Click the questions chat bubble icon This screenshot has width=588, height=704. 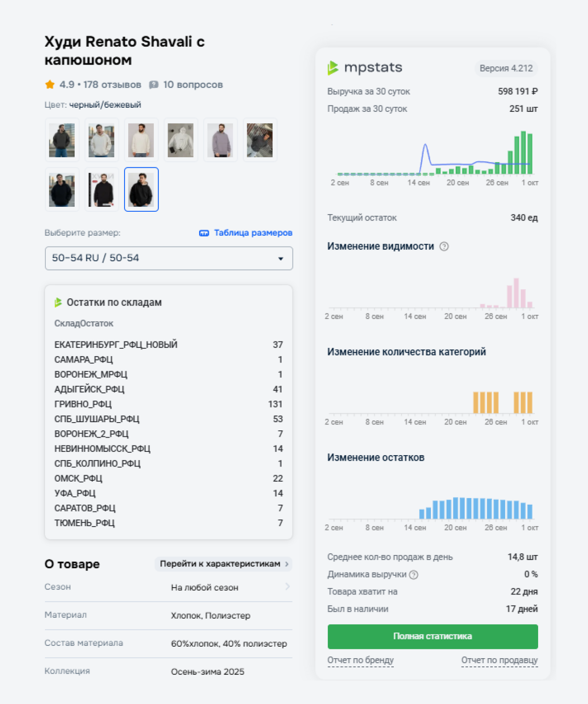click(x=154, y=85)
